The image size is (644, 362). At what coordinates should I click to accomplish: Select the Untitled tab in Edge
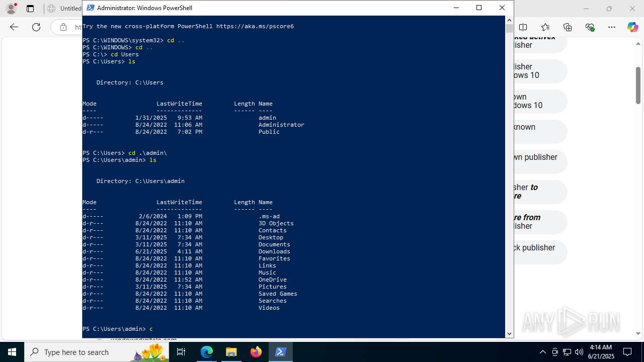point(64,9)
